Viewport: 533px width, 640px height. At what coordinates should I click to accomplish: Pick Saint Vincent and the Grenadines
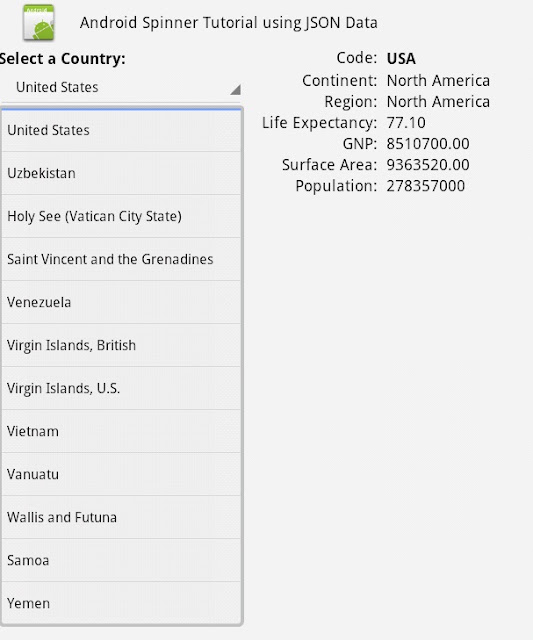pos(121,259)
